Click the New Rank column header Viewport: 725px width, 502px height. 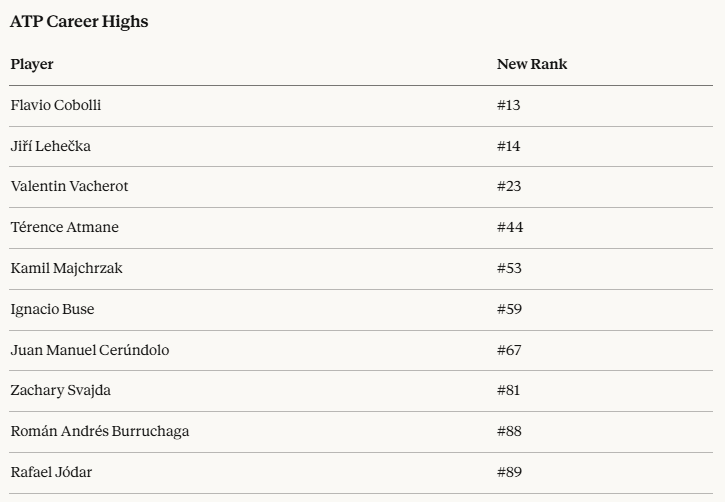pyautogui.click(x=531, y=64)
